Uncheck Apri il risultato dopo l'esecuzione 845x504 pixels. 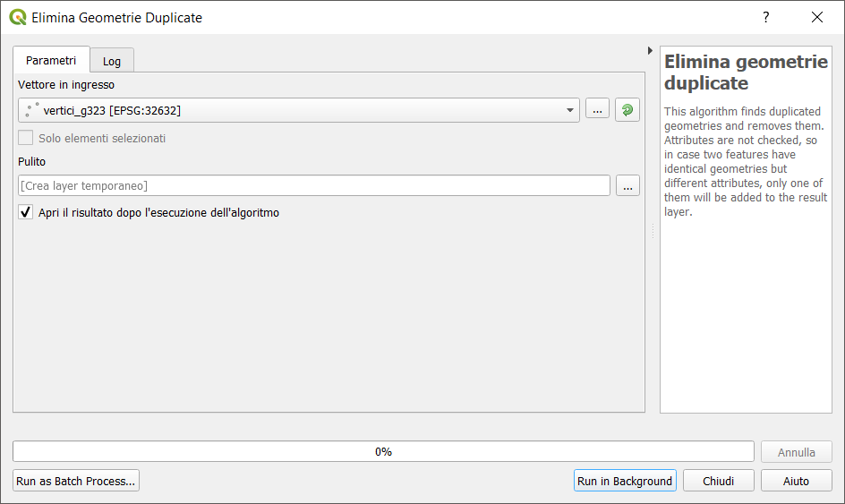[x=25, y=212]
